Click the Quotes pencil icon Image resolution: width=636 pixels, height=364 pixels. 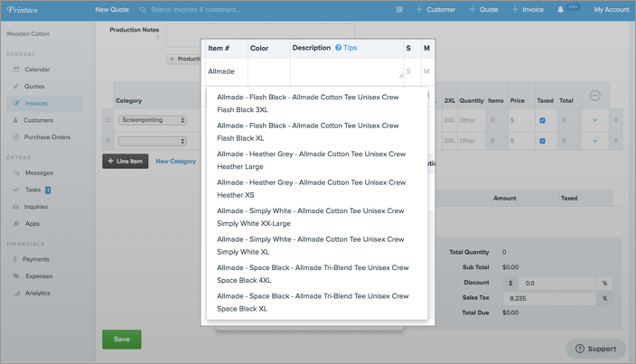[16, 87]
